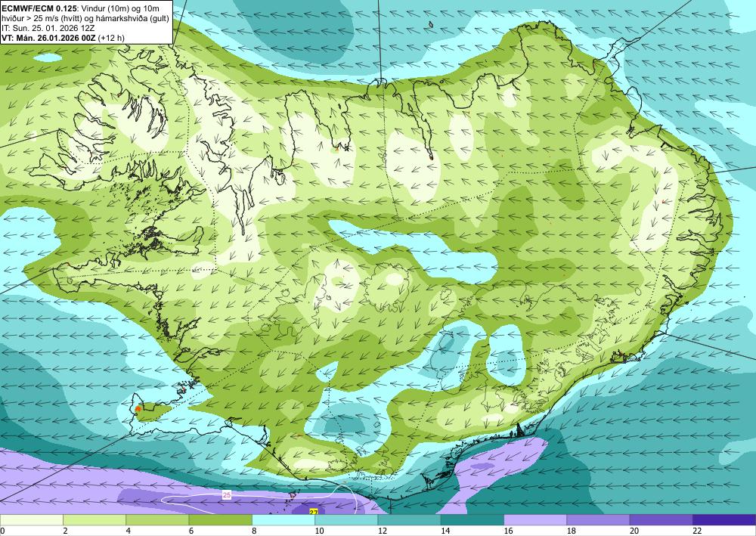Click the legend scale number "18"
Viewport: 756px width, 536px height.
[572, 531]
